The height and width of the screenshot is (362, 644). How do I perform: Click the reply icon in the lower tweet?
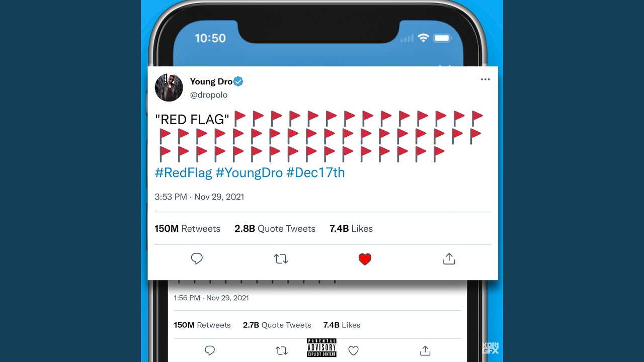click(210, 350)
